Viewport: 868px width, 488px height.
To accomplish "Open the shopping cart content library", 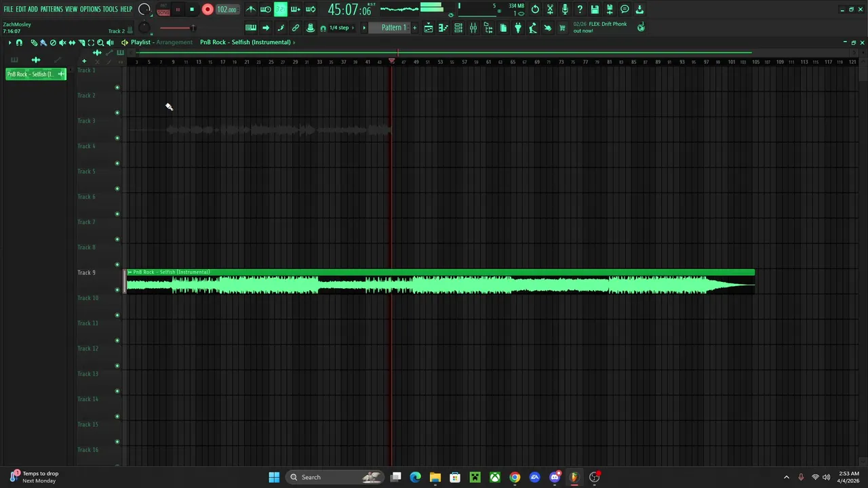I will [x=562, y=28].
